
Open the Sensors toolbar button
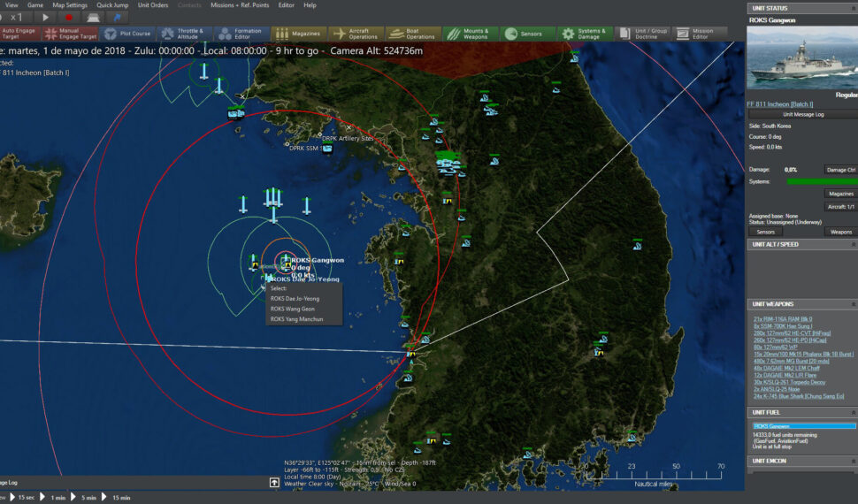click(x=525, y=34)
